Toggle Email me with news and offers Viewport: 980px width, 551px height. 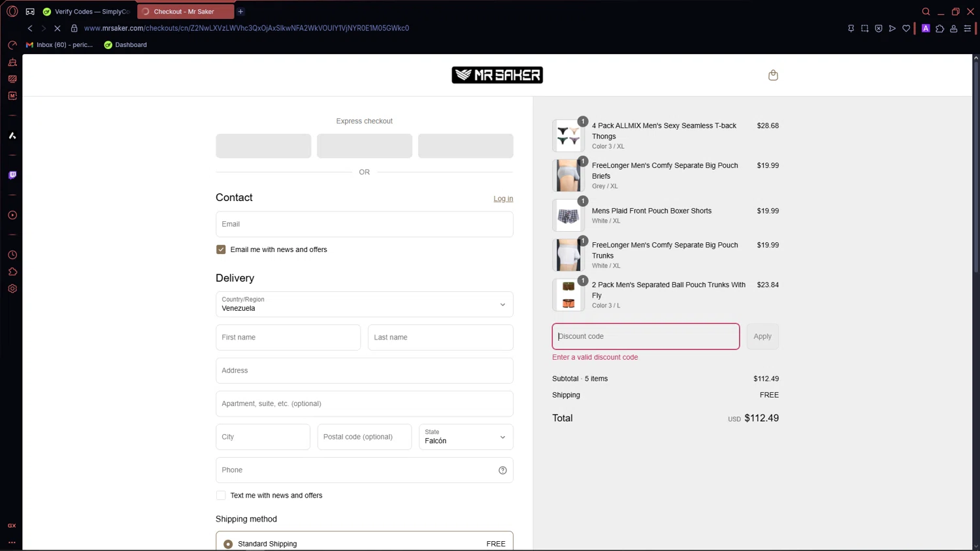click(221, 249)
